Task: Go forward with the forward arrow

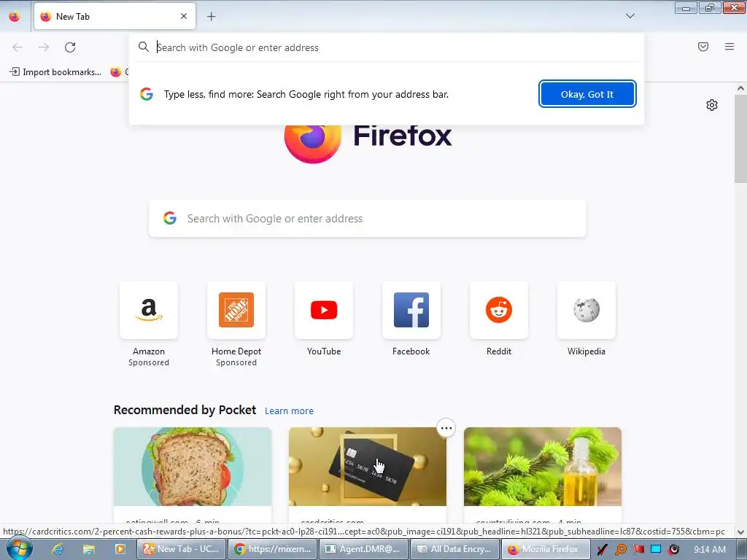Action: click(44, 47)
